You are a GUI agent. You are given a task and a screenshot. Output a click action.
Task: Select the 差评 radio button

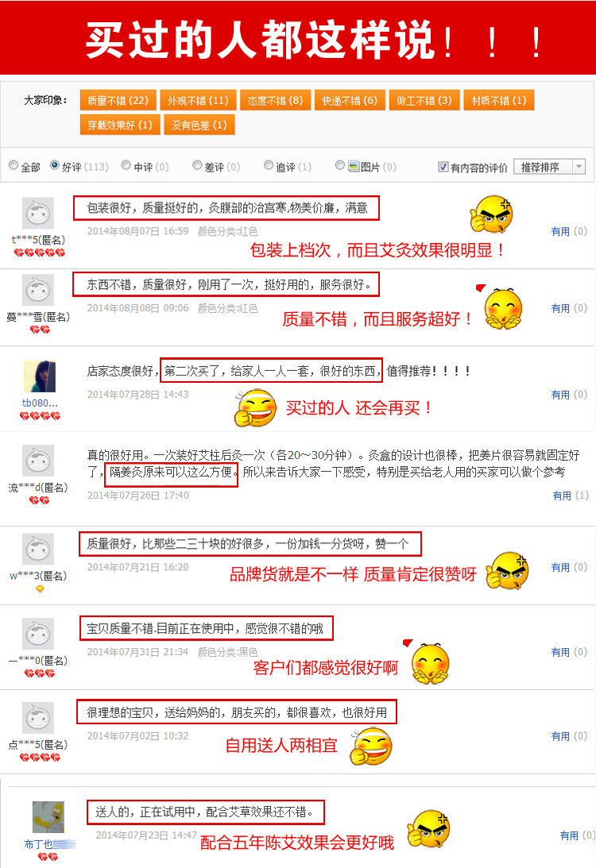[197, 165]
